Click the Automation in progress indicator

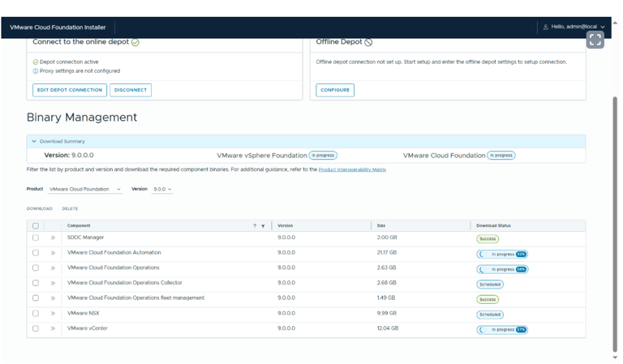coord(502,255)
